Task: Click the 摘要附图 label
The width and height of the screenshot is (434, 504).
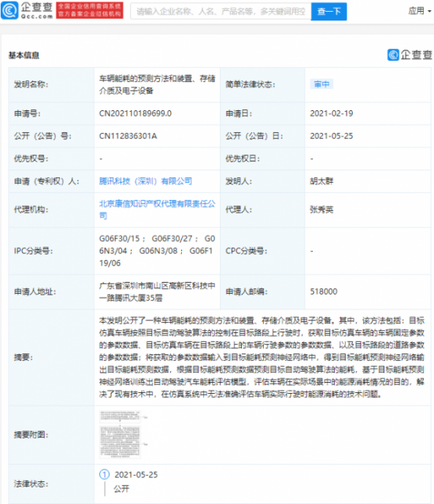Action: tap(31, 435)
